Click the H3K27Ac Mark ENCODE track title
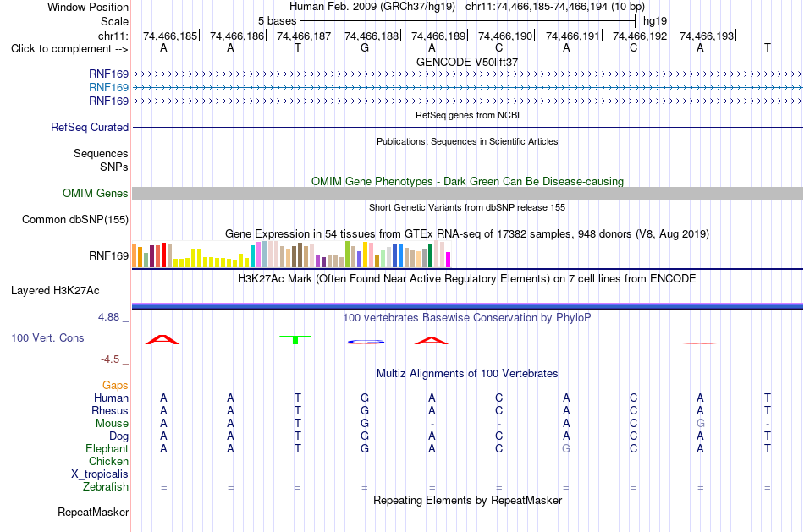 point(467,279)
